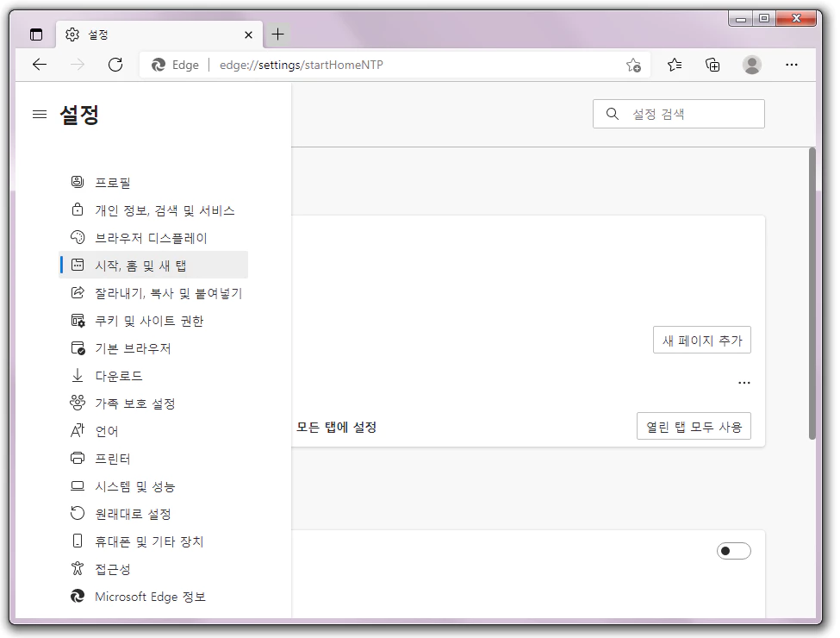840x638 pixels.
Task: Click the language icon beside 언어
Action: (x=78, y=430)
